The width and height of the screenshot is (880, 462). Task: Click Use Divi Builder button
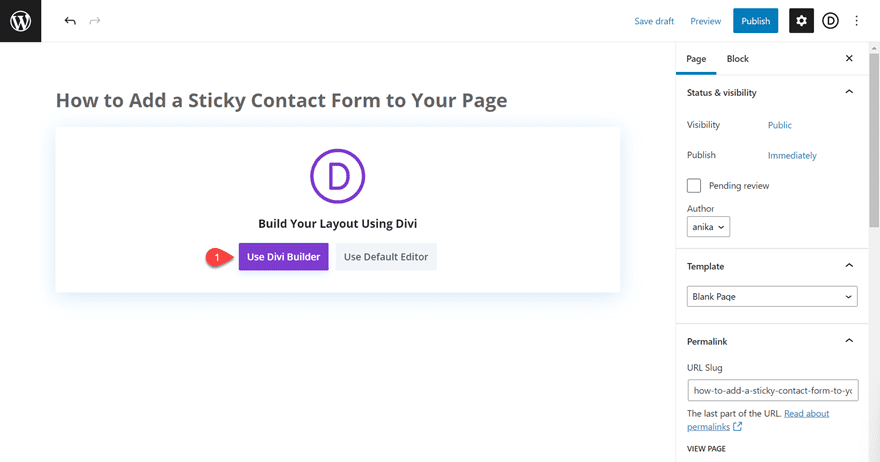[x=283, y=257]
